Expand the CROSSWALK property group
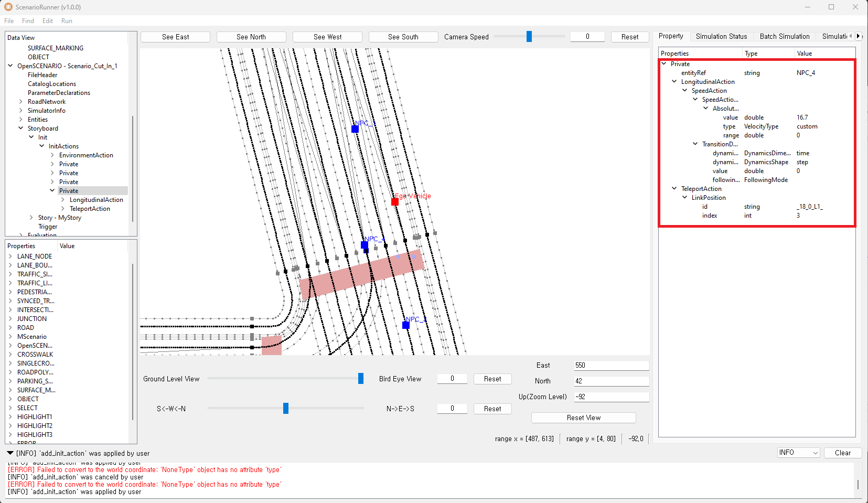The height and width of the screenshot is (503, 868). point(10,355)
